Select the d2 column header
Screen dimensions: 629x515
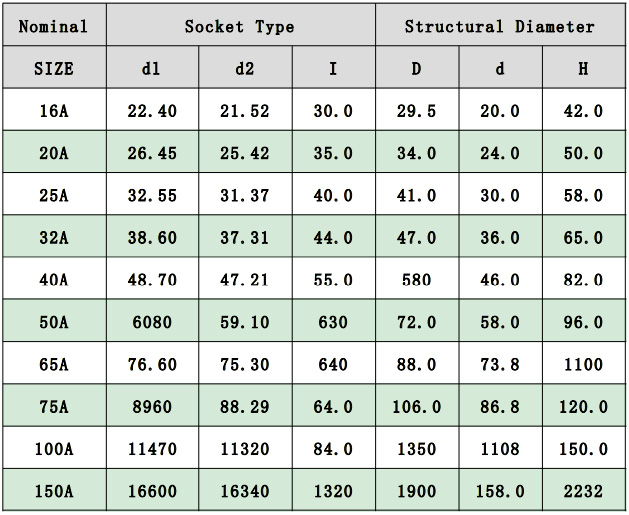(245, 69)
